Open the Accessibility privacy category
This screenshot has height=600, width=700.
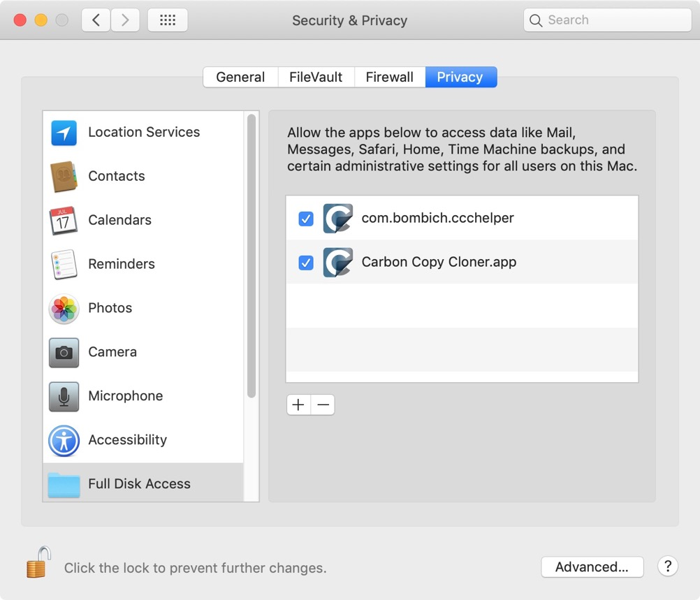64,440
